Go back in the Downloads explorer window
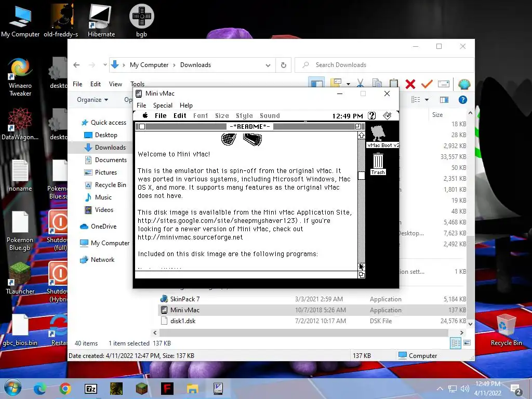The height and width of the screenshot is (399, 532). pos(76,65)
